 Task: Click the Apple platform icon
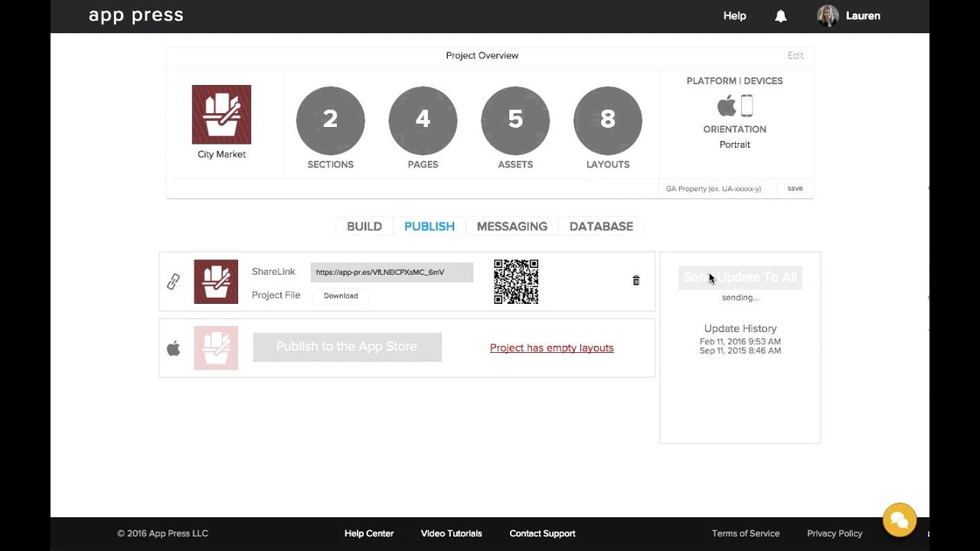click(x=727, y=106)
